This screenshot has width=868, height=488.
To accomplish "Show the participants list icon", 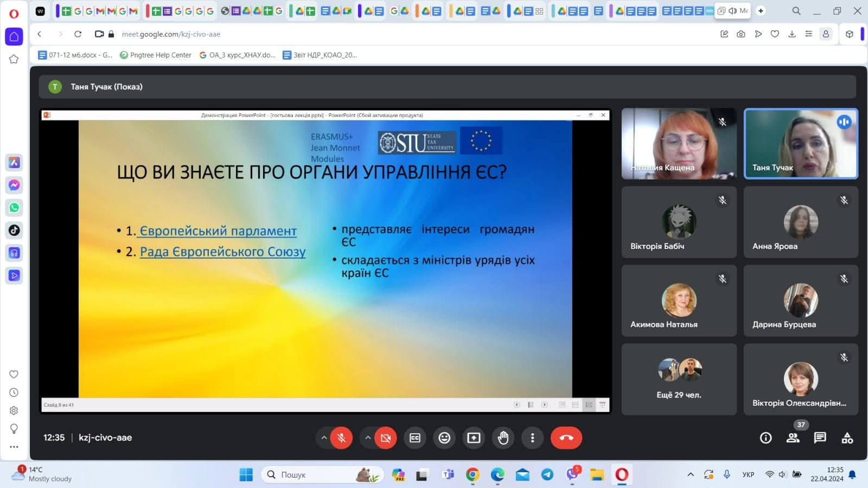I will 793,438.
